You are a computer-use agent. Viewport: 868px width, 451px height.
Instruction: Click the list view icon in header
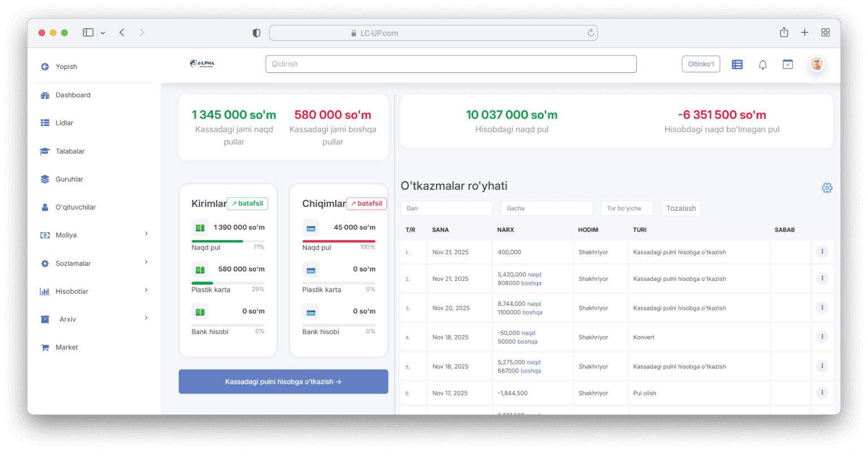click(x=737, y=64)
